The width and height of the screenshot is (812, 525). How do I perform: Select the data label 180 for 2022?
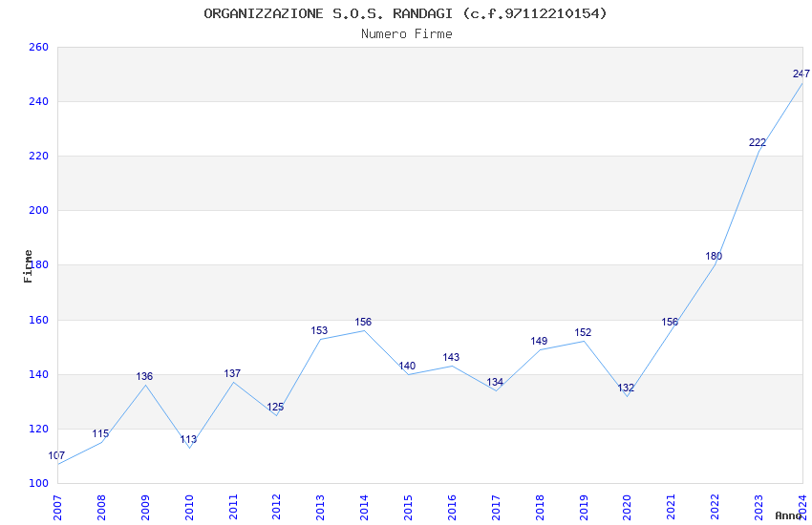tap(714, 256)
